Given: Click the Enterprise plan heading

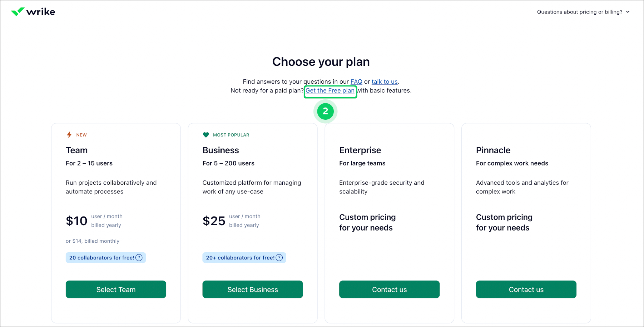Looking at the screenshot, I should click(360, 150).
